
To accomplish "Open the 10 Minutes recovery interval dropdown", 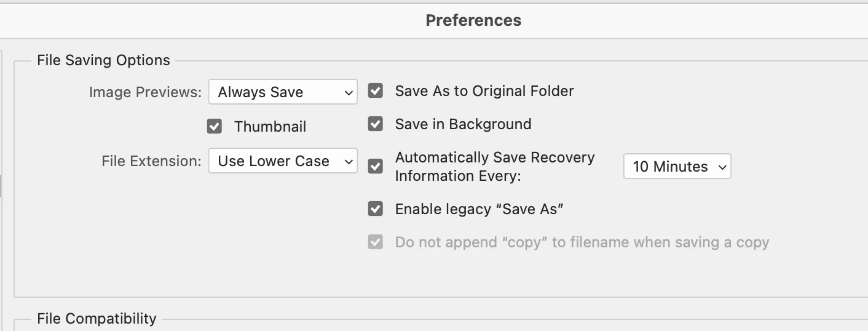I will [677, 167].
